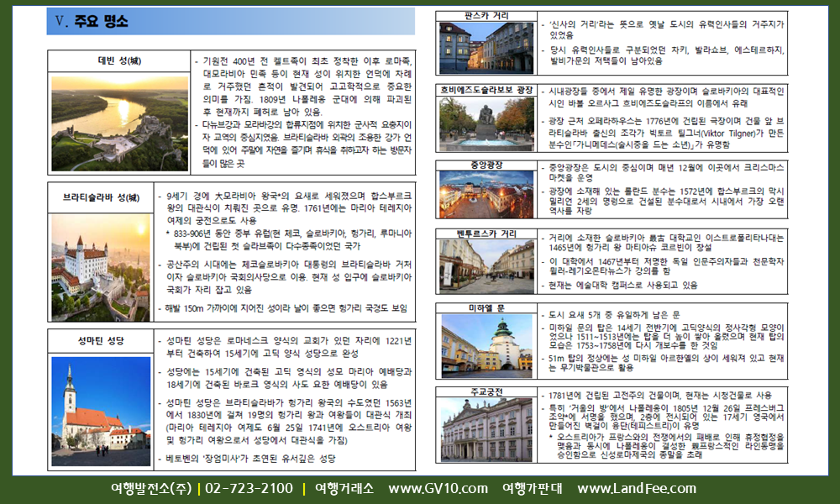This screenshot has height=504, width=840.
Task: Click the paragraph beginning '기원전 400년 전 켈트족이'
Action: (303, 87)
